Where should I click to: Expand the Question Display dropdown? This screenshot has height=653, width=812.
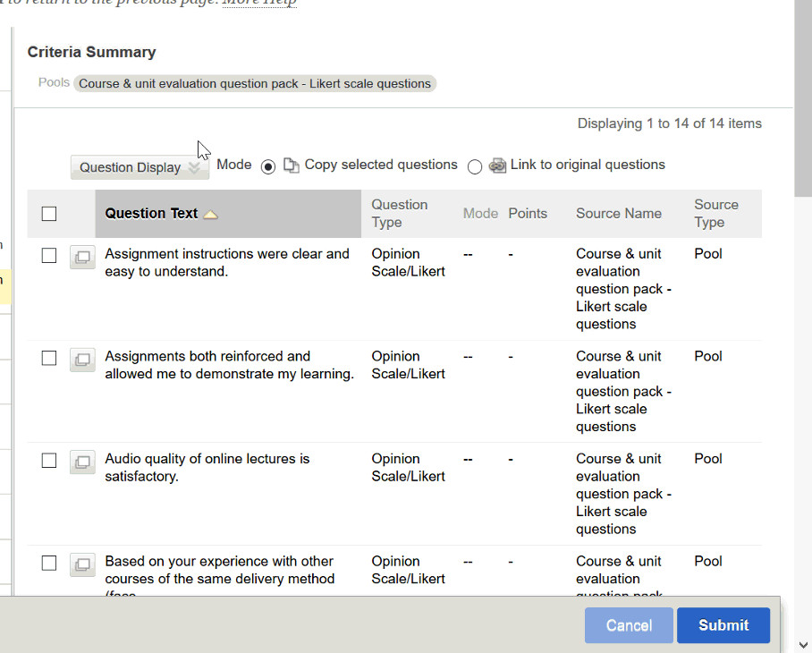click(140, 167)
